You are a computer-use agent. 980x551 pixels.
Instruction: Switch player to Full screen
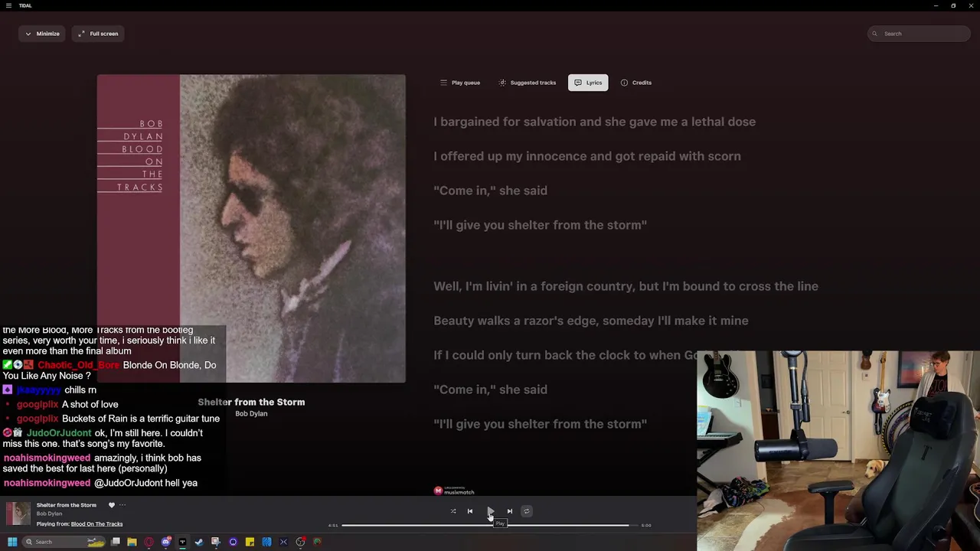pos(98,34)
